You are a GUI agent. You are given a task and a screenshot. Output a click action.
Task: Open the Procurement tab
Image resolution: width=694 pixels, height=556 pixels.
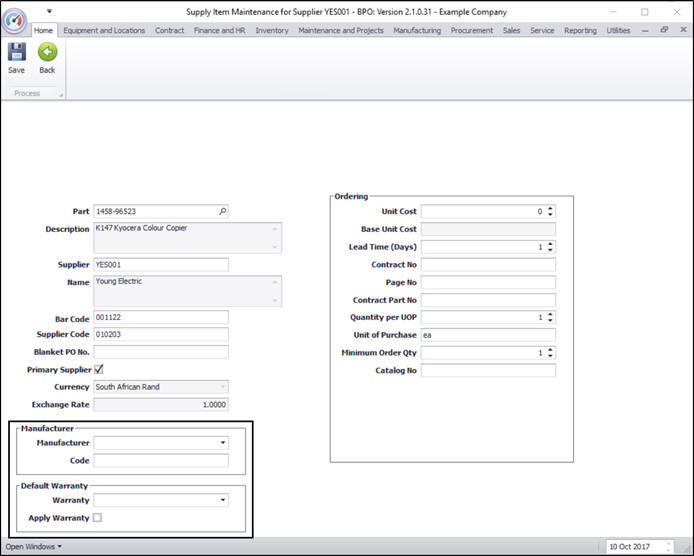[x=472, y=30]
